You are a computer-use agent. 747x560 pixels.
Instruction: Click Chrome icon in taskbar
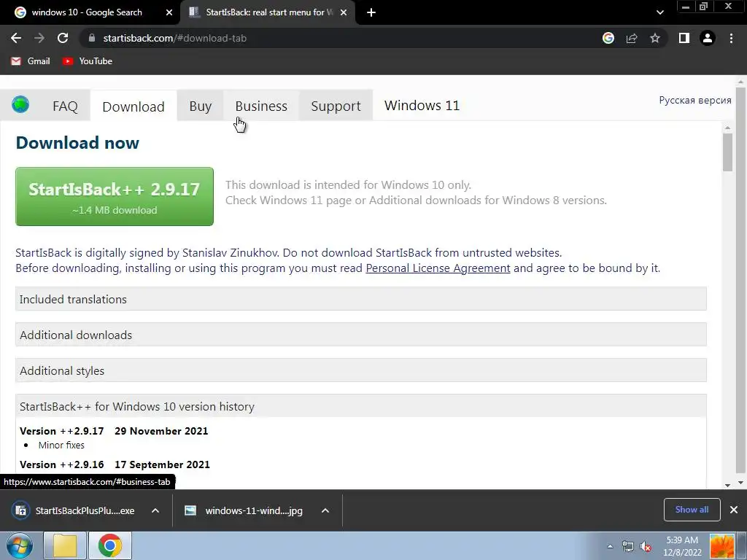coord(110,545)
